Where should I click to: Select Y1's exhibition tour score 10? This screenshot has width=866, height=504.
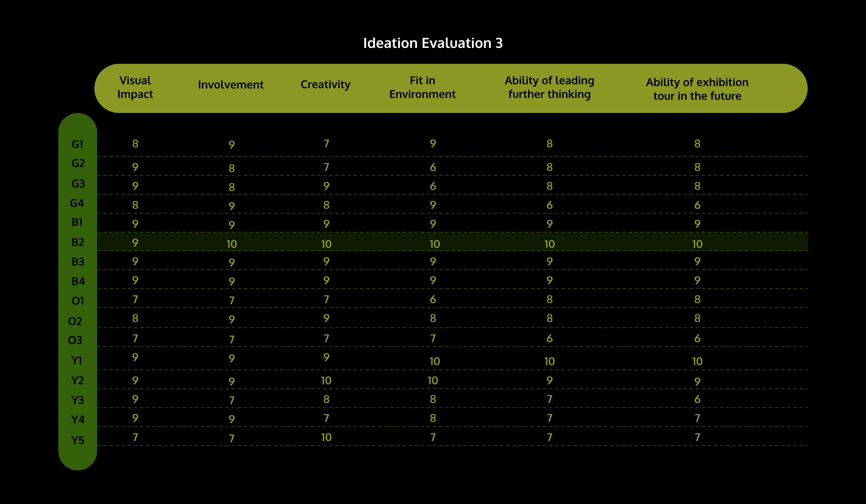[697, 361]
